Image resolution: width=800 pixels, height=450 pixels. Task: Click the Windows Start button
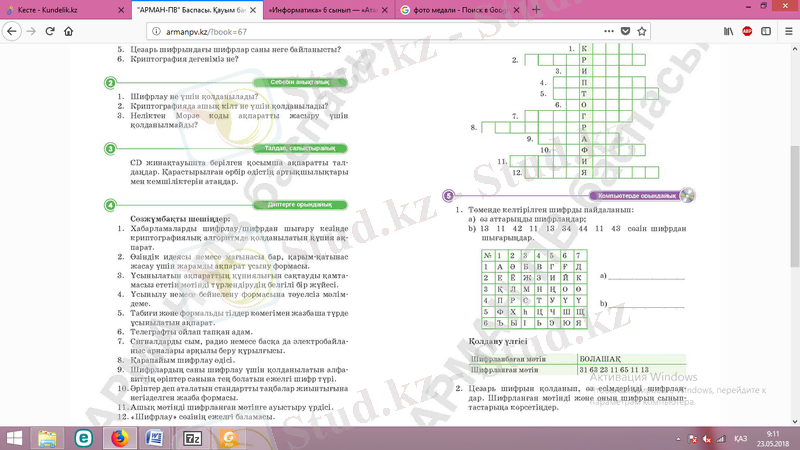click(x=14, y=437)
